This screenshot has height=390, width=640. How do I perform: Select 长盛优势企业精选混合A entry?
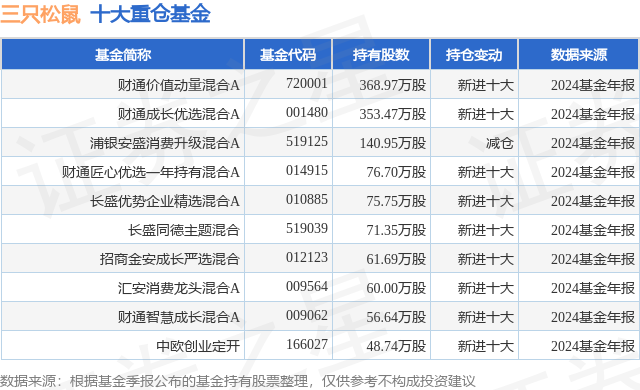tap(164, 201)
